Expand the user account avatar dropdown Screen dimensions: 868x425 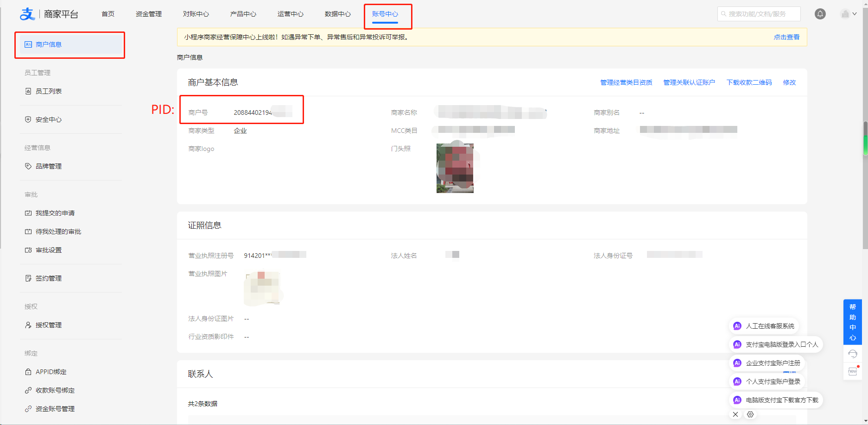coord(849,14)
